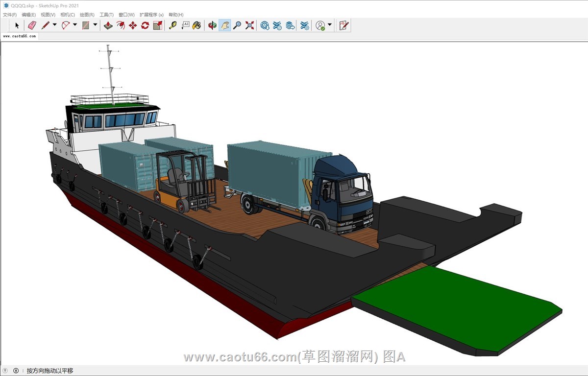Image resolution: width=588 pixels, height=376 pixels.
Task: Click the www.caotu66.com scene tab
Action: 20,36
